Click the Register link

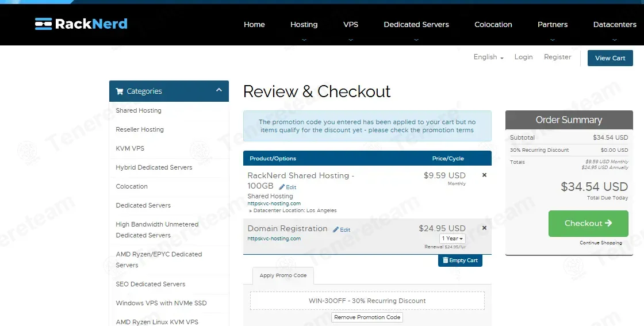557,57
